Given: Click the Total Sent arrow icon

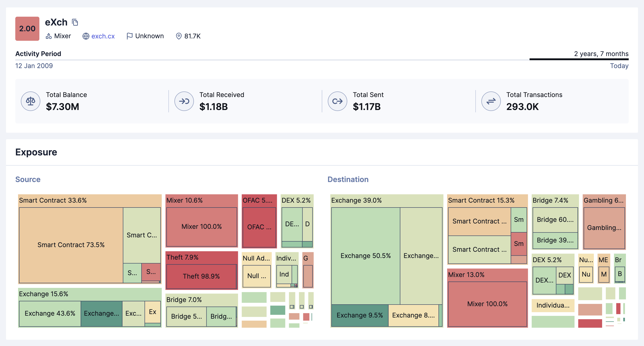Looking at the screenshot, I should (x=337, y=101).
